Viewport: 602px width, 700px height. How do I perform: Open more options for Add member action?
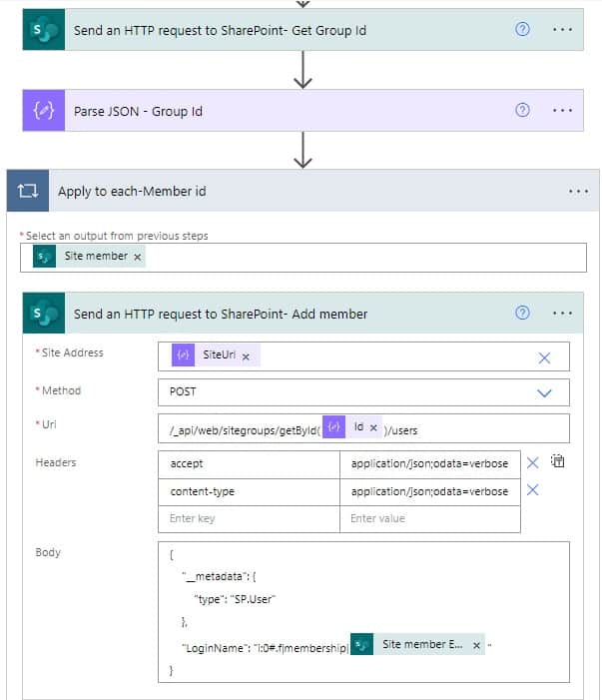click(x=562, y=313)
